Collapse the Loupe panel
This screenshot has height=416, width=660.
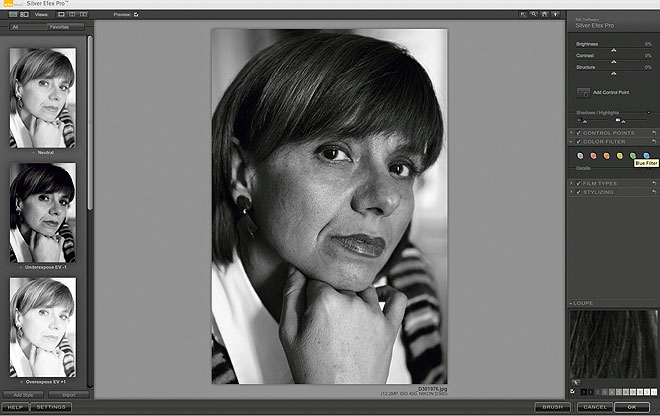[x=571, y=303]
